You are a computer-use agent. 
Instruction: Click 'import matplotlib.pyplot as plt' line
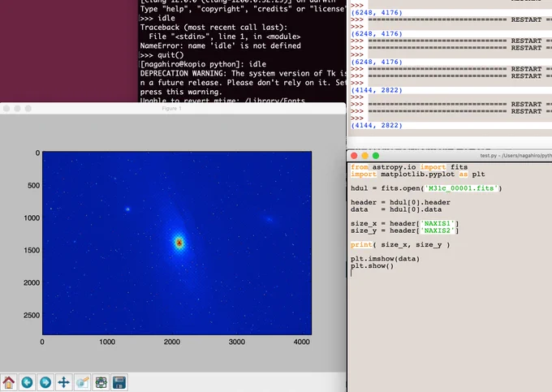(418, 174)
